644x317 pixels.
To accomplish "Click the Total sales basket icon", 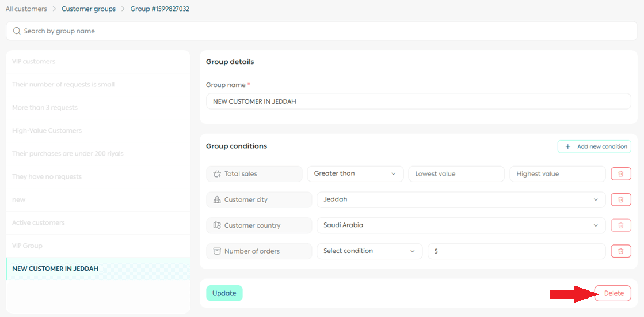I will (217, 173).
